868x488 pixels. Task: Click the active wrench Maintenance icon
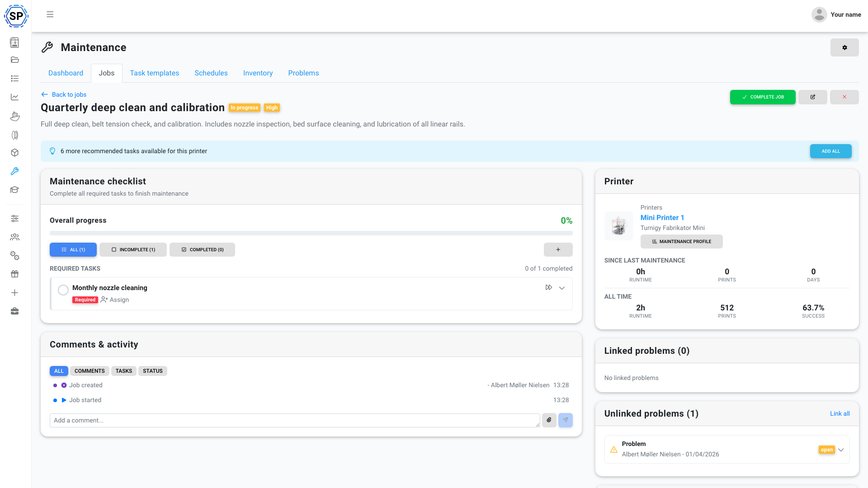(x=15, y=171)
